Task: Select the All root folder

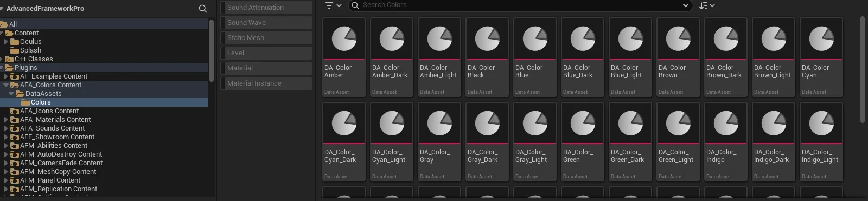Action: [x=104, y=24]
